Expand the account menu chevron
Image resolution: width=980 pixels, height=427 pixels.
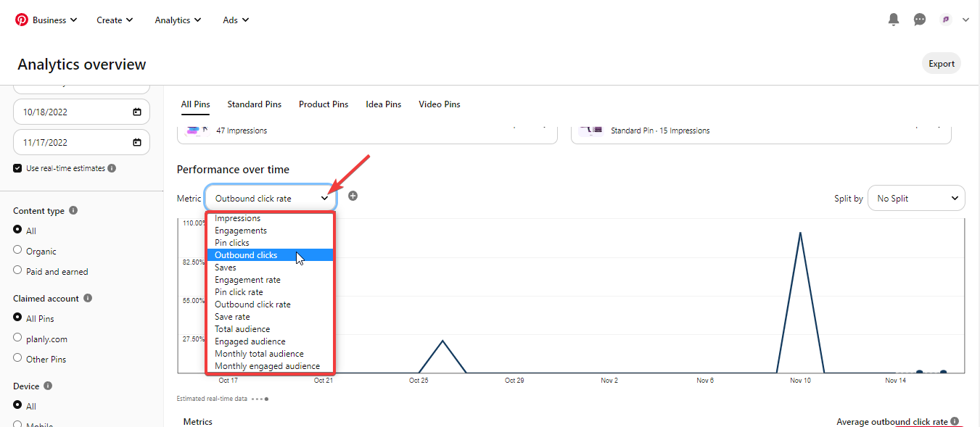pyautogui.click(x=965, y=20)
